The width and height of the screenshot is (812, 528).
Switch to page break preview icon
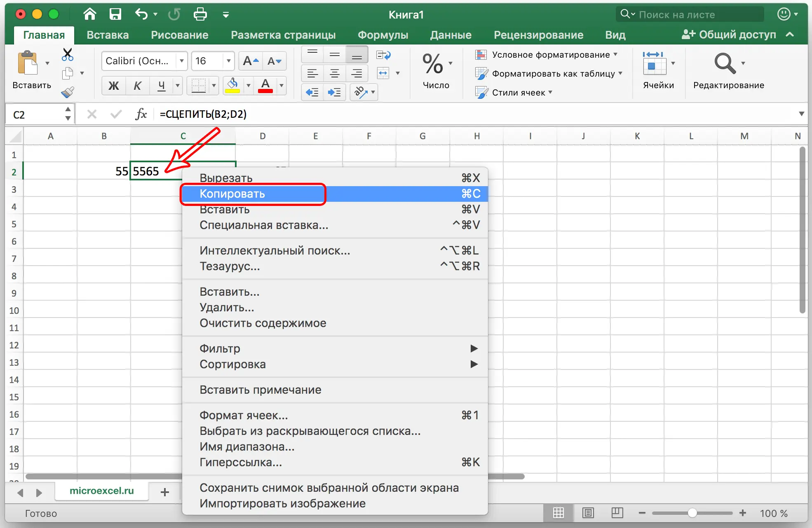click(617, 513)
